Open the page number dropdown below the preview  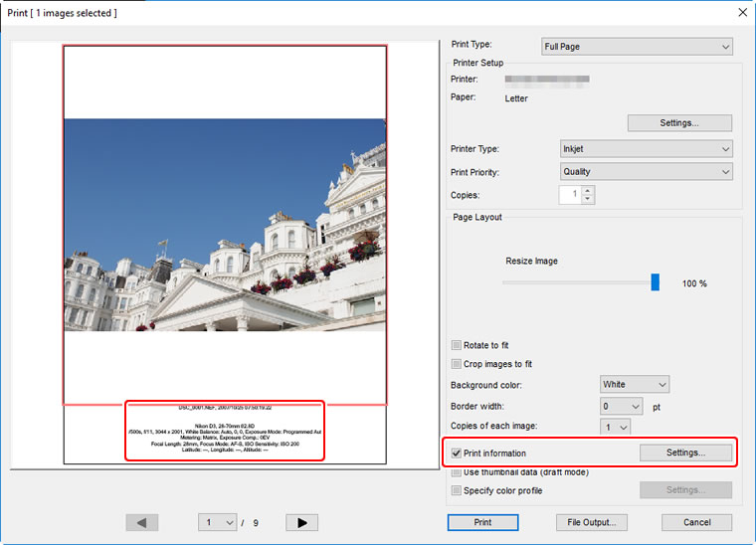(218, 522)
